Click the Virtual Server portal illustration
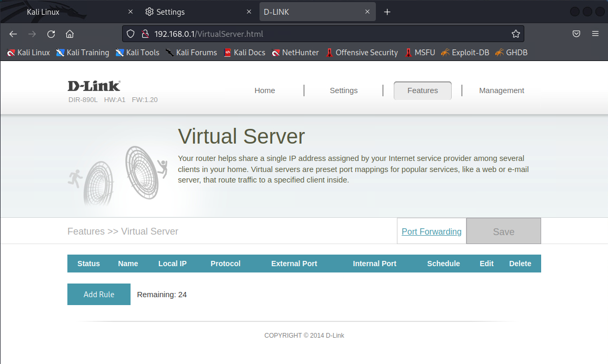 (118, 176)
